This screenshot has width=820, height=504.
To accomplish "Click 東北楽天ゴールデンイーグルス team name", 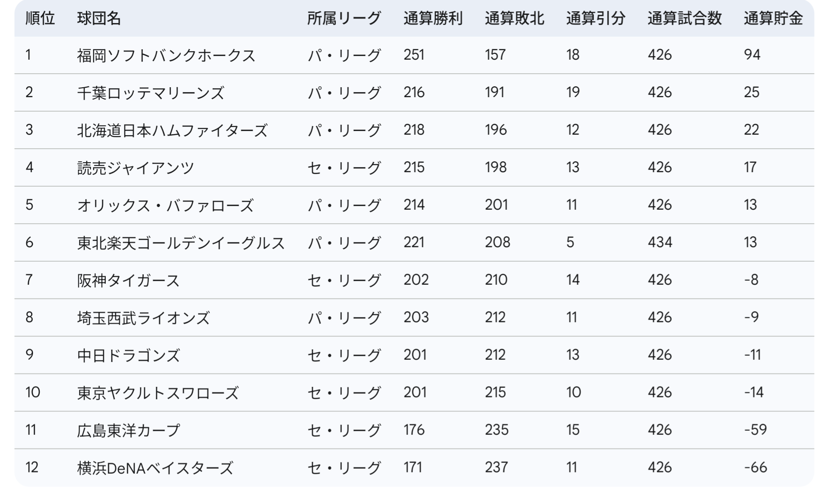I will click(x=181, y=243).
